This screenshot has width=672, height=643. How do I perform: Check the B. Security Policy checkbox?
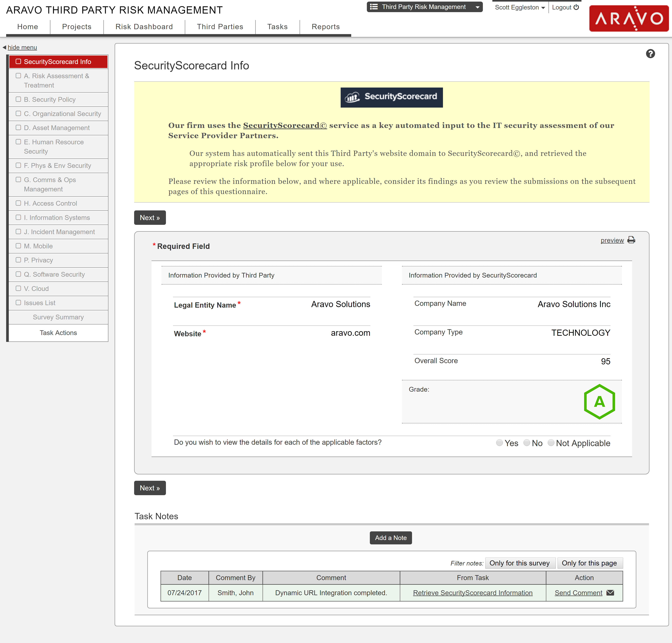tap(18, 99)
